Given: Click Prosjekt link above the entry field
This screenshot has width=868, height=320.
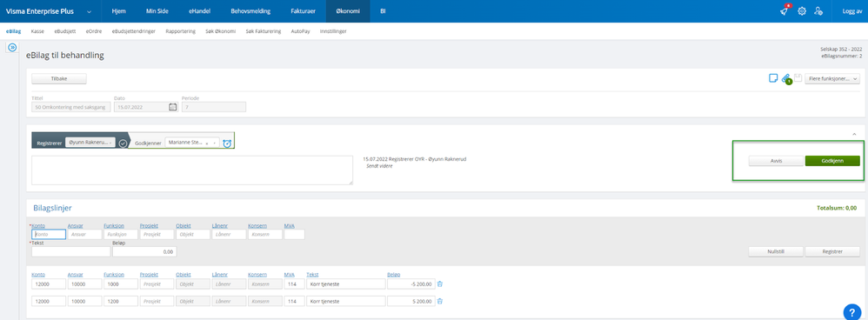Looking at the screenshot, I should (x=149, y=226).
